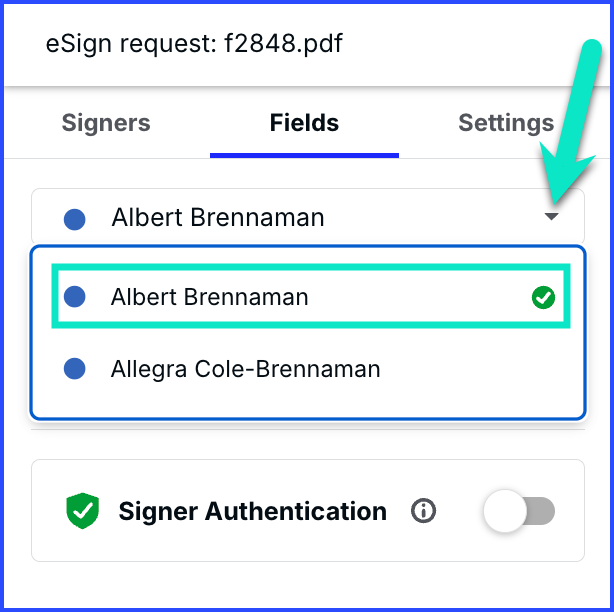The height and width of the screenshot is (612, 614).
Task: Click the Albert Brennaman text in the combo box
Action: point(218,217)
